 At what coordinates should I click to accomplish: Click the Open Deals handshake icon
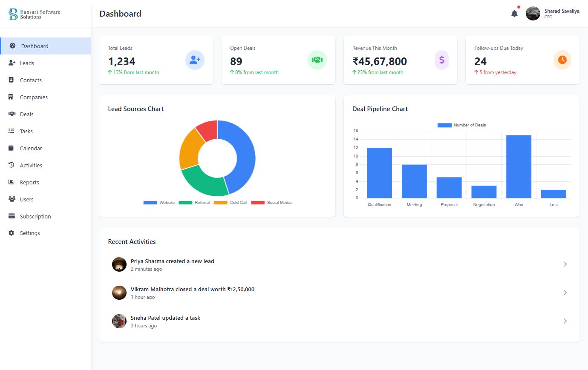pyautogui.click(x=317, y=60)
